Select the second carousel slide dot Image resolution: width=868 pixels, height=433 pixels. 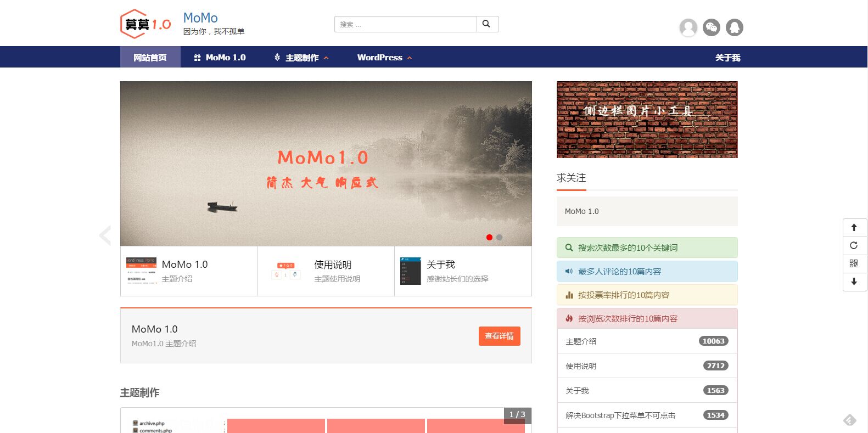pos(499,237)
